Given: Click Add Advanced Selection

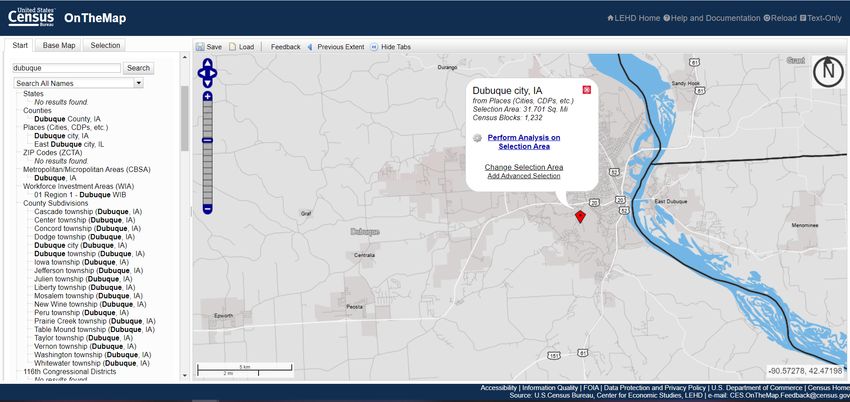Looking at the screenshot, I should (x=524, y=176).
